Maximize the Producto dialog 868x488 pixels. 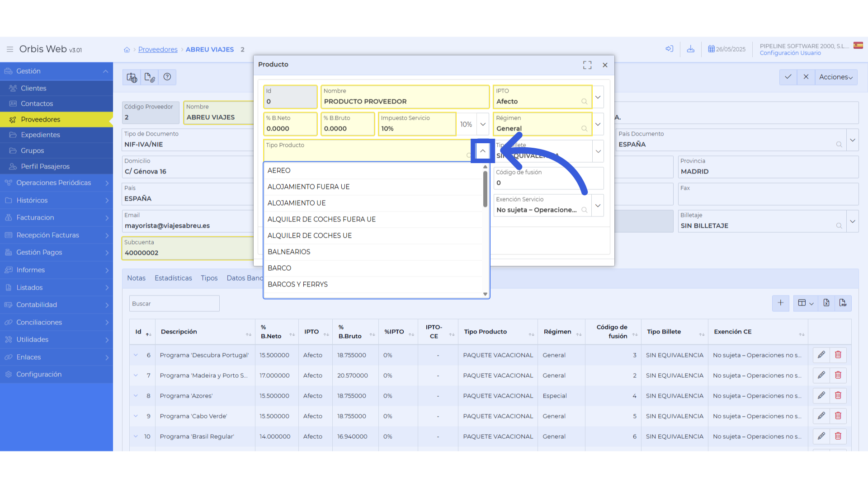pos(587,65)
